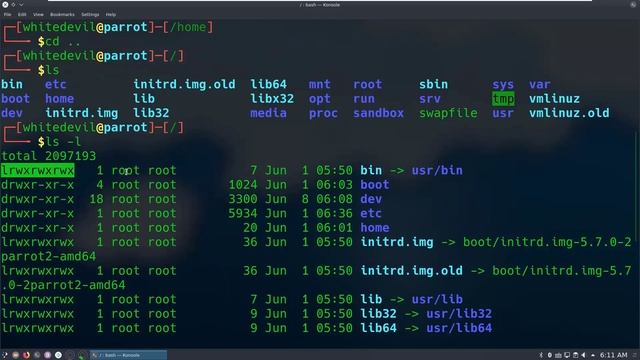Click the 6:11 AM clock
This screenshot has height=360, width=640.
613,355
